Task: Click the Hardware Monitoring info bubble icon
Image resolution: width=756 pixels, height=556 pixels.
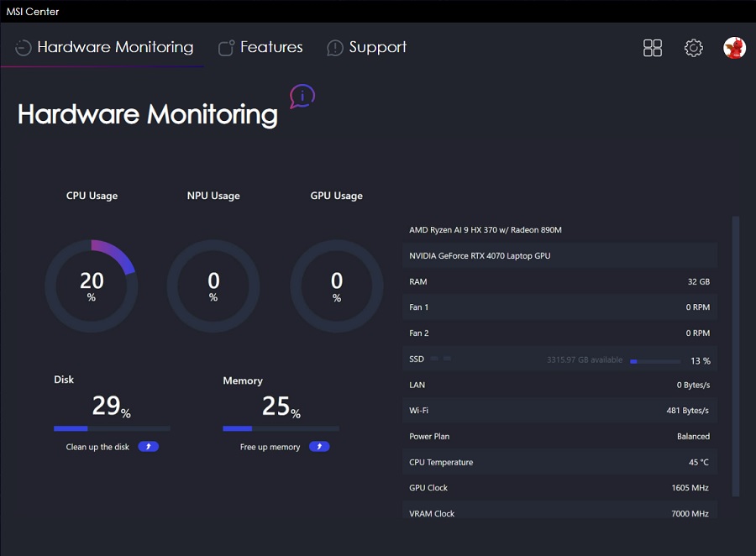Action: pyautogui.click(x=302, y=97)
